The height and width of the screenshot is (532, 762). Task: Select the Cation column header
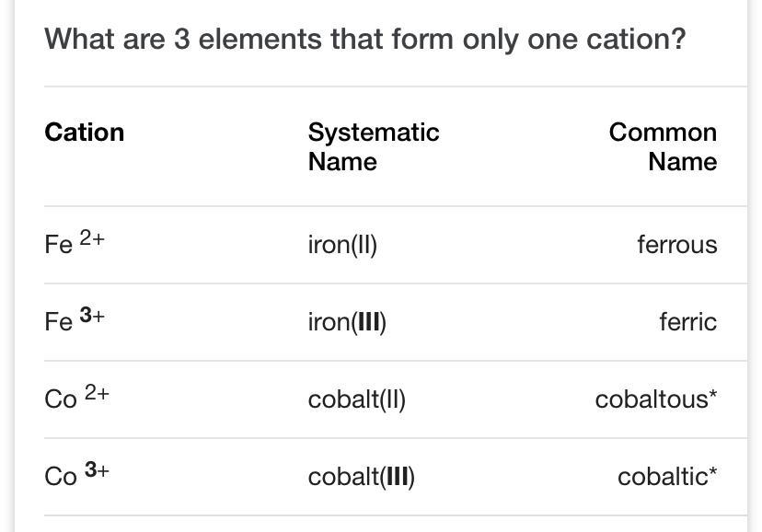(x=85, y=133)
